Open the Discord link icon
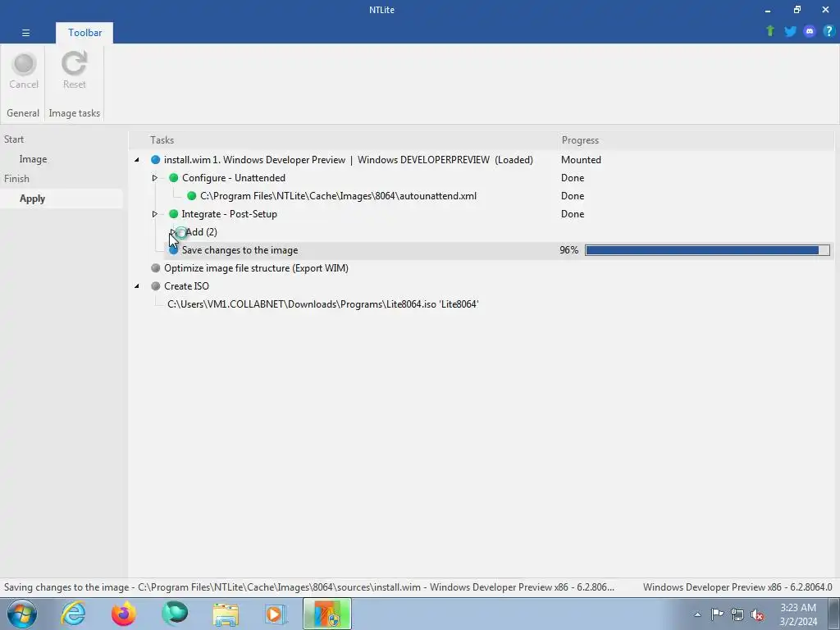The height and width of the screenshot is (630, 840). (x=810, y=31)
